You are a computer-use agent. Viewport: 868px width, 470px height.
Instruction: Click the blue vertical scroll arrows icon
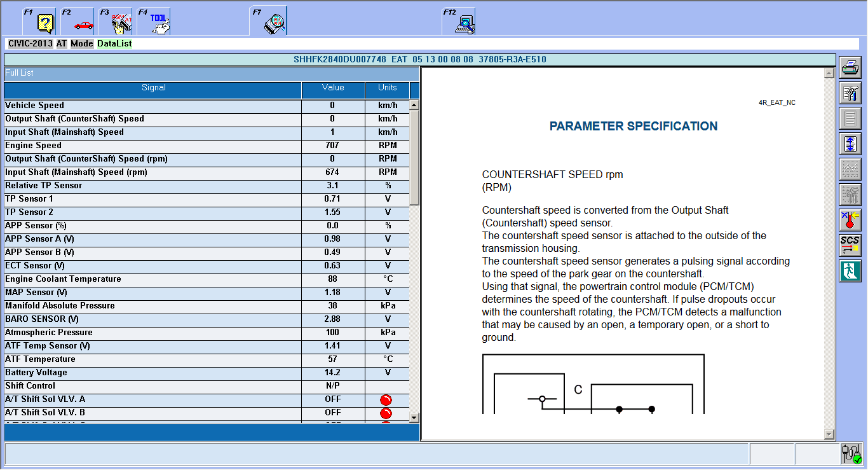tap(850, 144)
